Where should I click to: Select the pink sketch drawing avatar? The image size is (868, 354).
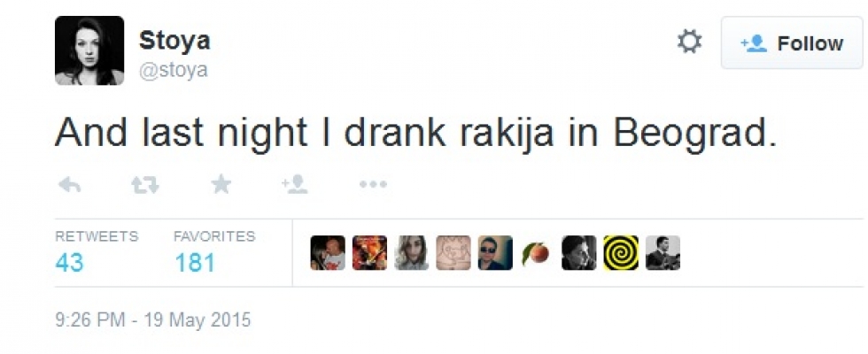click(x=453, y=253)
